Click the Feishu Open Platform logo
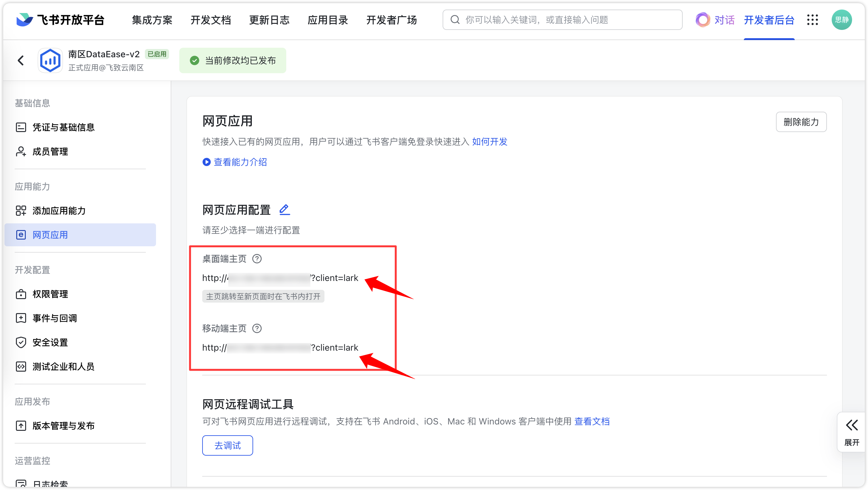 (x=60, y=20)
